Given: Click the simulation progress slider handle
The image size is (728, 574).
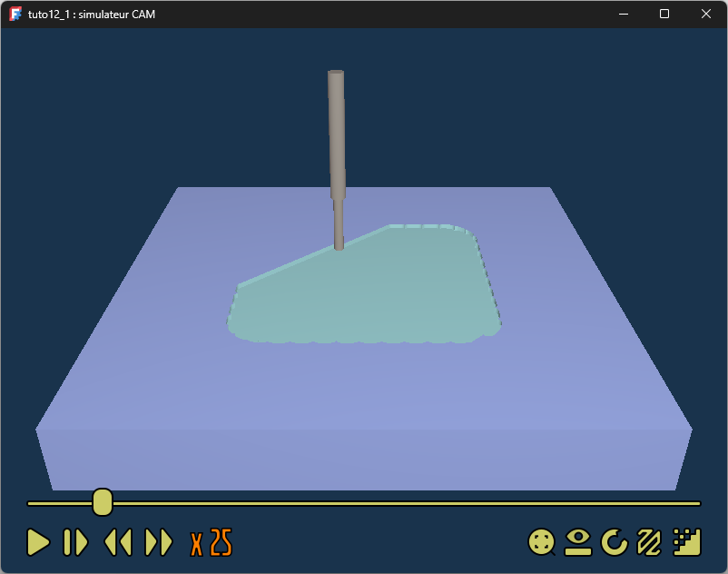Looking at the screenshot, I should point(103,501).
